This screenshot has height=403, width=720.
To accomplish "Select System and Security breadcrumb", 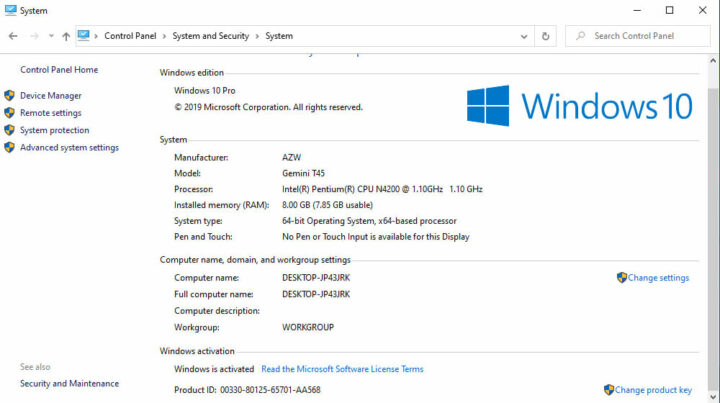I will click(x=210, y=36).
